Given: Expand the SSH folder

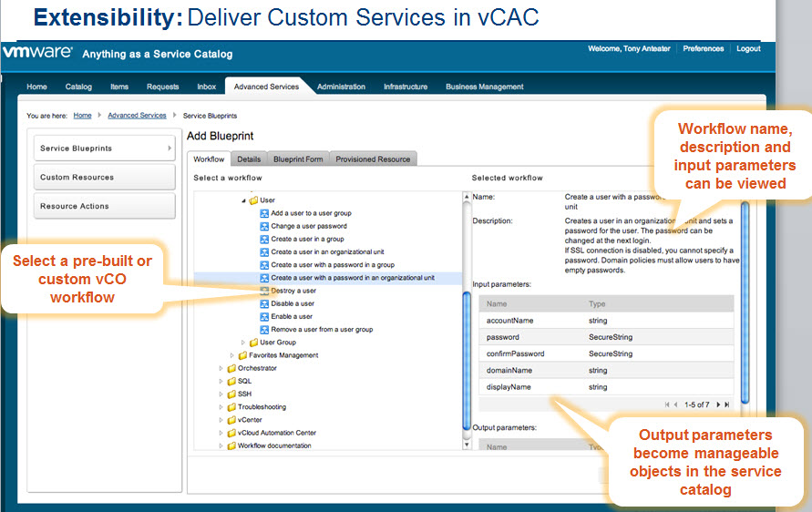Looking at the screenshot, I should [221, 394].
